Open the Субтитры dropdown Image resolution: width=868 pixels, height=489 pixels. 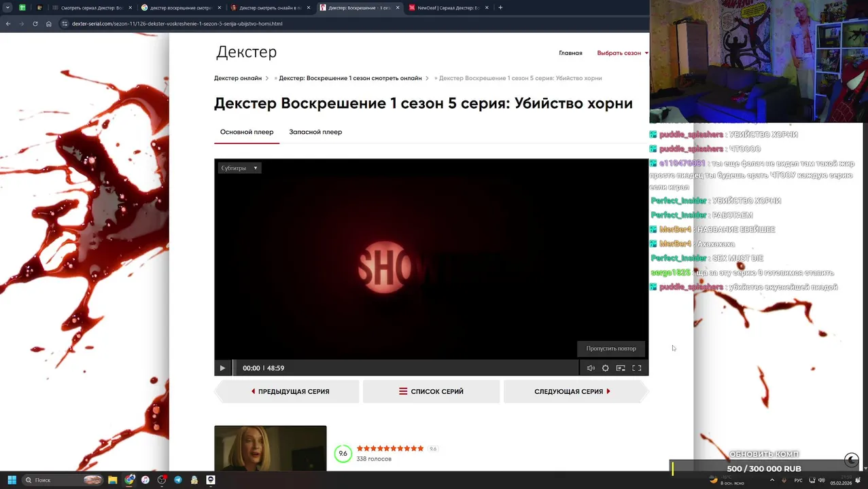point(239,168)
